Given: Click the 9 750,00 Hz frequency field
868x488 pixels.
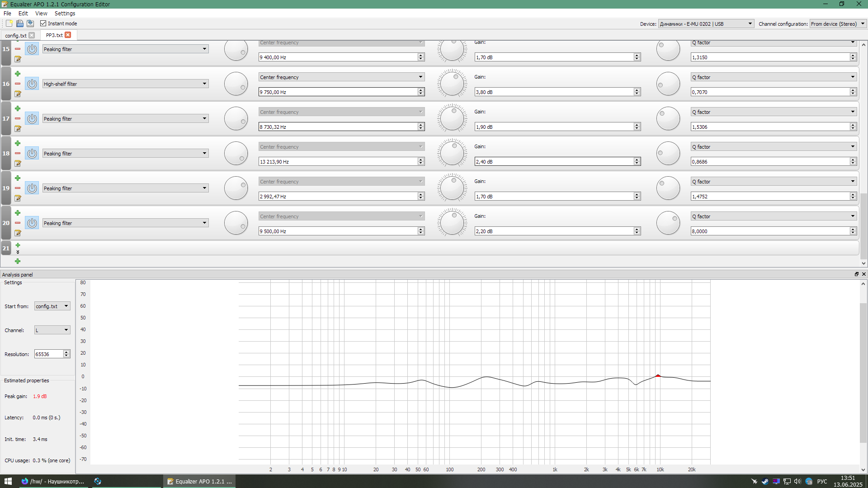Looking at the screenshot, I should [x=338, y=92].
